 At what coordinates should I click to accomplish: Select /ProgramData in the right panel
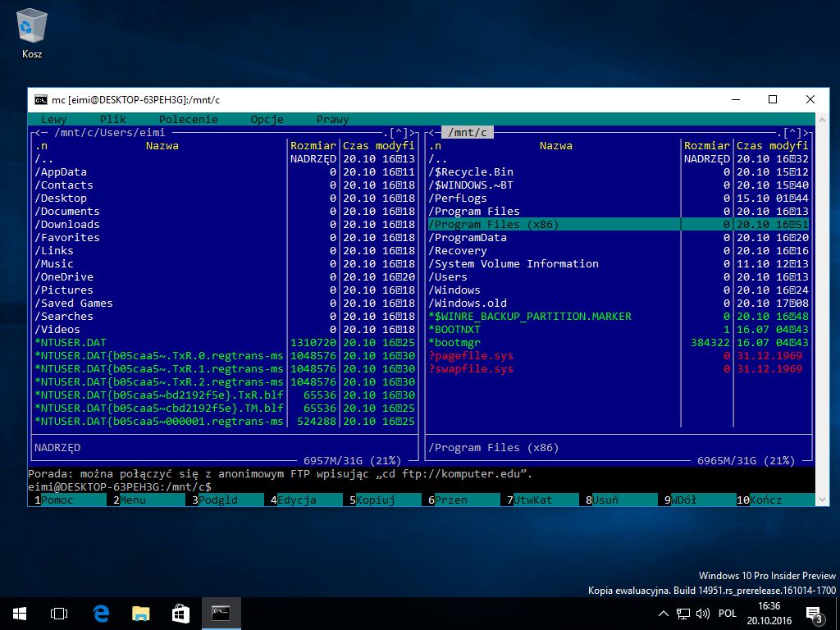pos(619,237)
